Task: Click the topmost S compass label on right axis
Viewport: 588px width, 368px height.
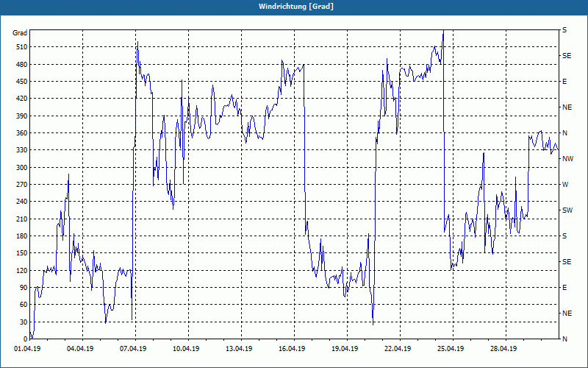Action: tap(564, 30)
